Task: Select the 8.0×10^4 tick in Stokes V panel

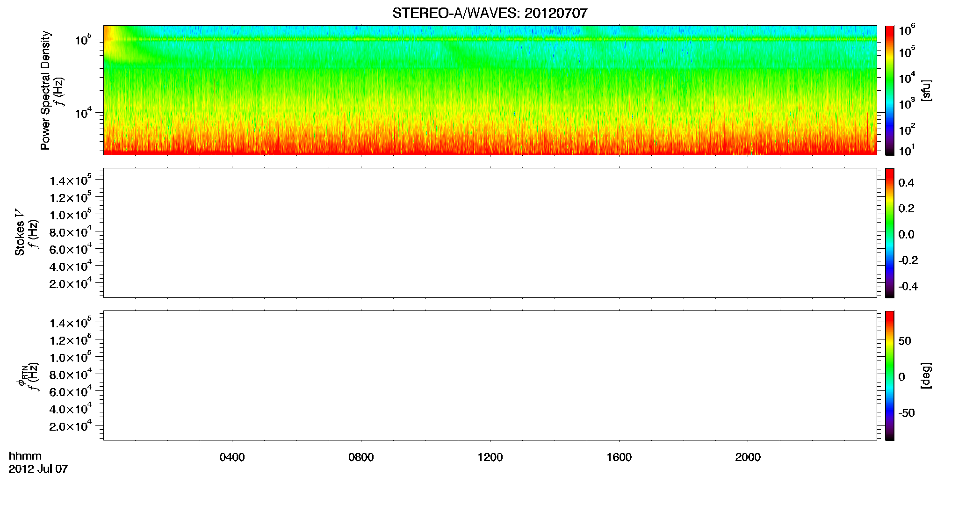Action: [70, 232]
